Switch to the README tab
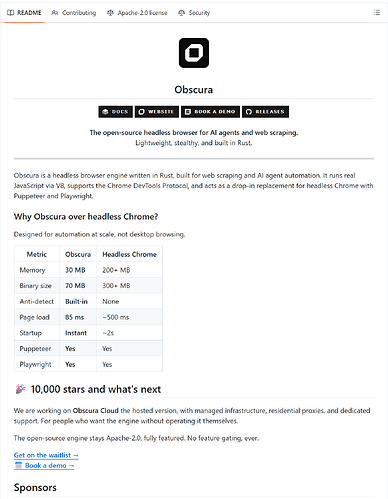 click(x=24, y=13)
